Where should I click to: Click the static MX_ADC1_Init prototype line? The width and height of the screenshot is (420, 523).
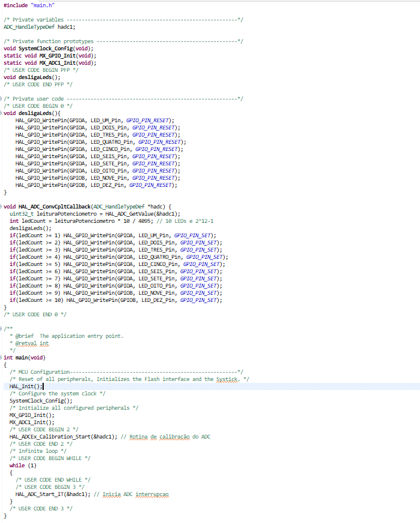pos(49,62)
